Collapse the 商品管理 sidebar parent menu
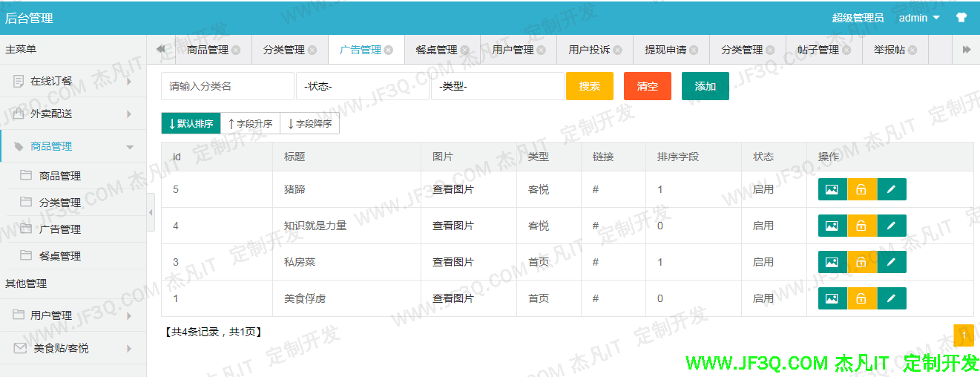 [73, 146]
